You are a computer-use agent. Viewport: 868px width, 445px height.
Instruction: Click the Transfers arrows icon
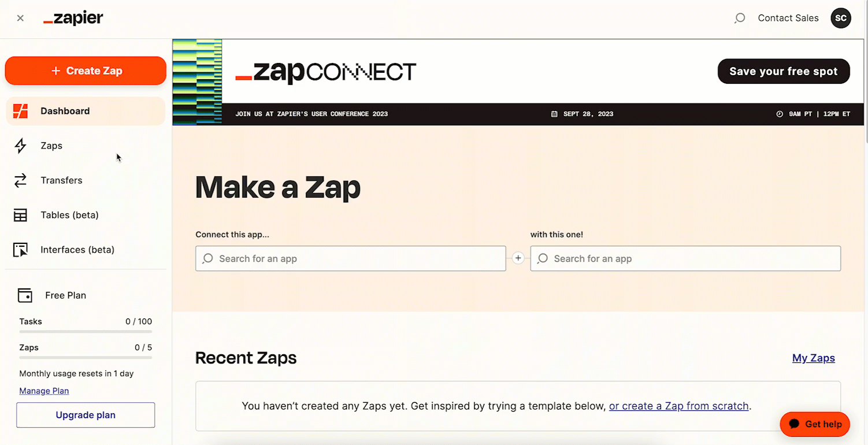click(21, 180)
